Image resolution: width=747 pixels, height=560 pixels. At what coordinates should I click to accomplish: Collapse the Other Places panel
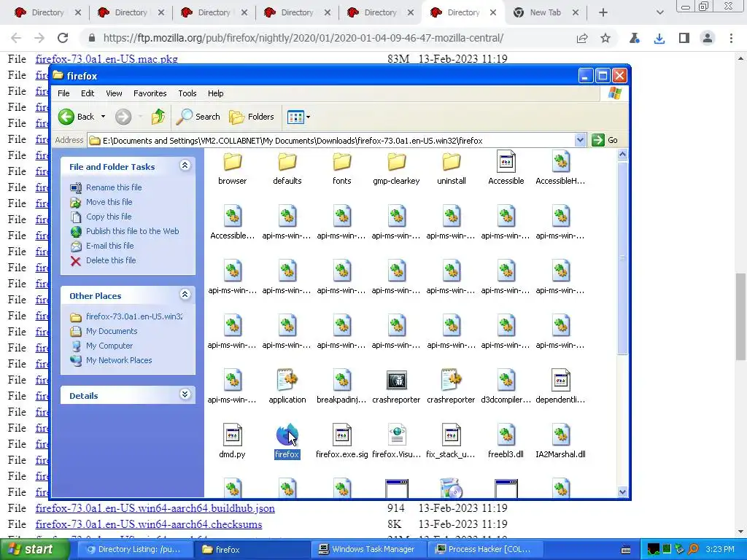coord(185,295)
